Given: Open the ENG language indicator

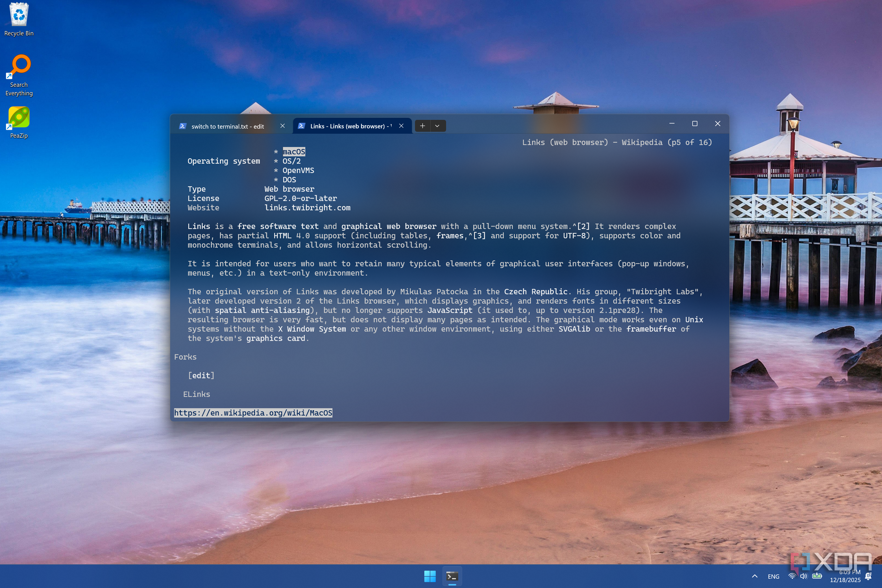Looking at the screenshot, I should point(773,577).
